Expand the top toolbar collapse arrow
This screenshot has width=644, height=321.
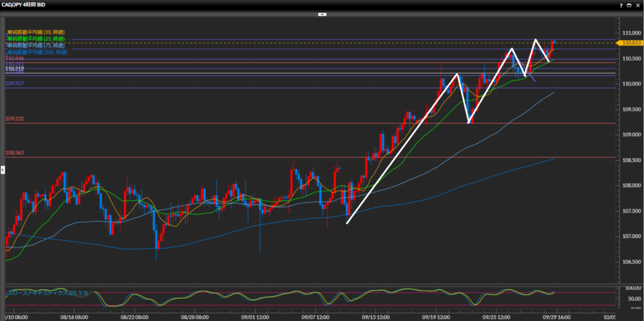(x=321, y=13)
